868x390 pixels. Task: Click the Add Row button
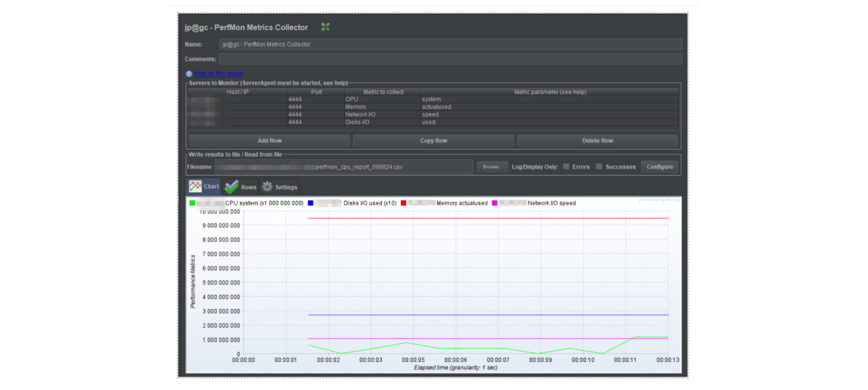click(x=270, y=140)
